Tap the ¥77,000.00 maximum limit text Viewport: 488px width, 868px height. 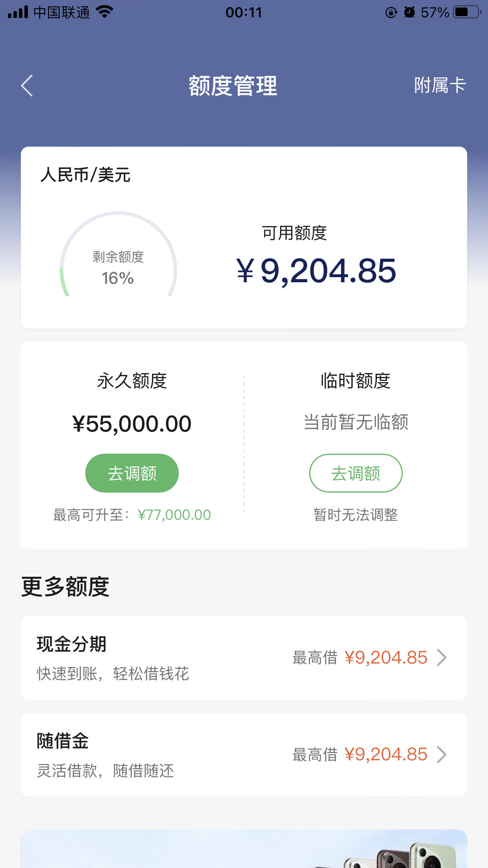(174, 515)
